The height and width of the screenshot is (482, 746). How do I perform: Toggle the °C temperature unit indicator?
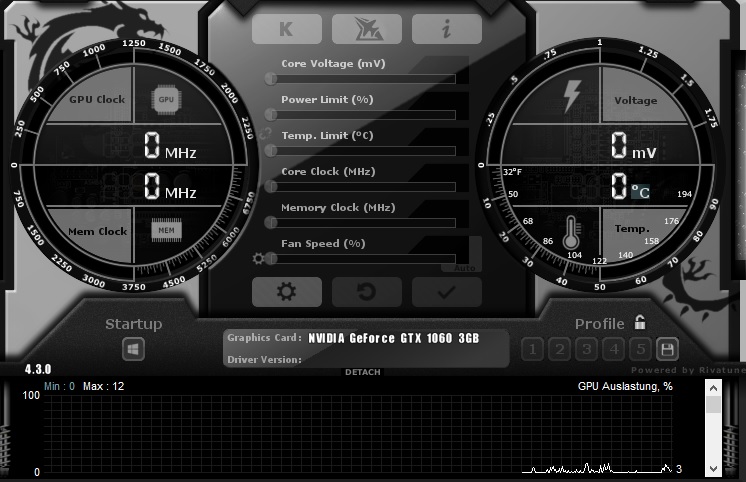640,192
